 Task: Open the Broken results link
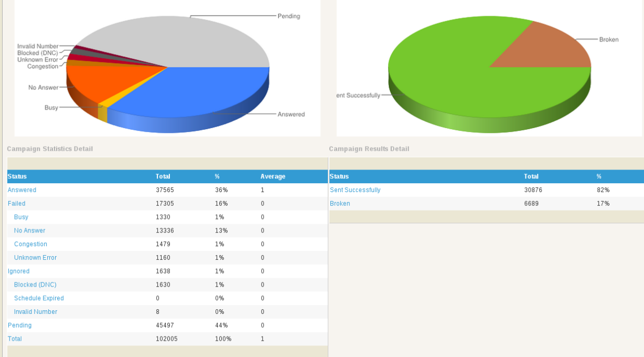click(340, 204)
